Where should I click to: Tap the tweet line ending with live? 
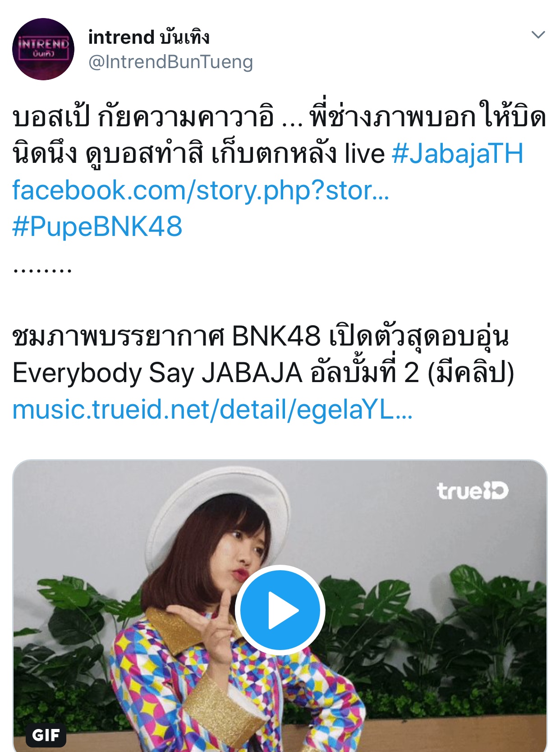click(x=198, y=153)
